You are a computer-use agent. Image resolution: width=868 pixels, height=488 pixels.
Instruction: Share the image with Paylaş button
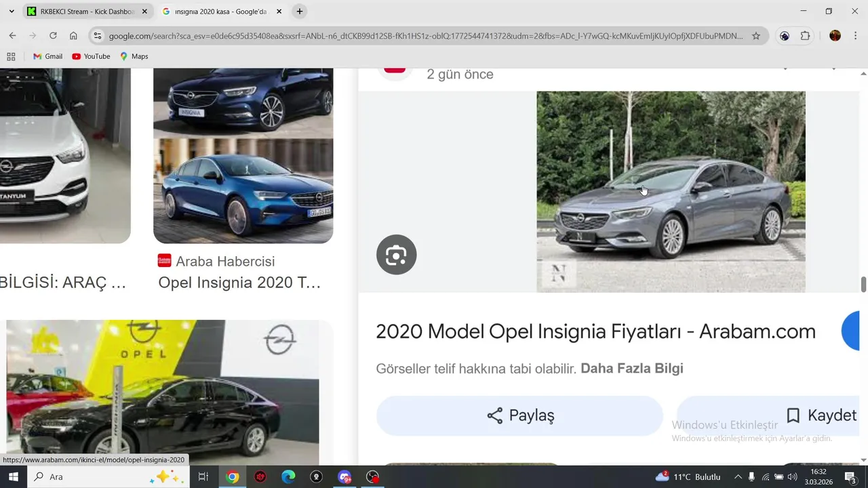519,415
